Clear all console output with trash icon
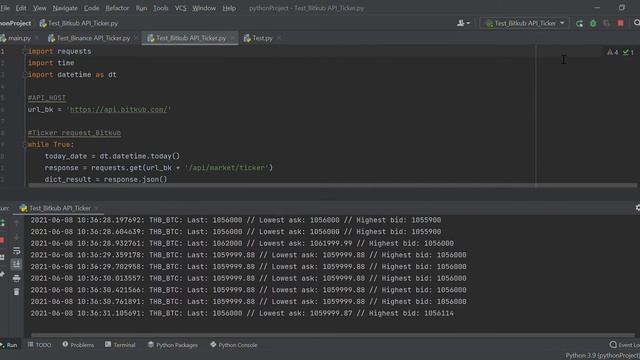The height and width of the screenshot is (360, 640). [16, 292]
